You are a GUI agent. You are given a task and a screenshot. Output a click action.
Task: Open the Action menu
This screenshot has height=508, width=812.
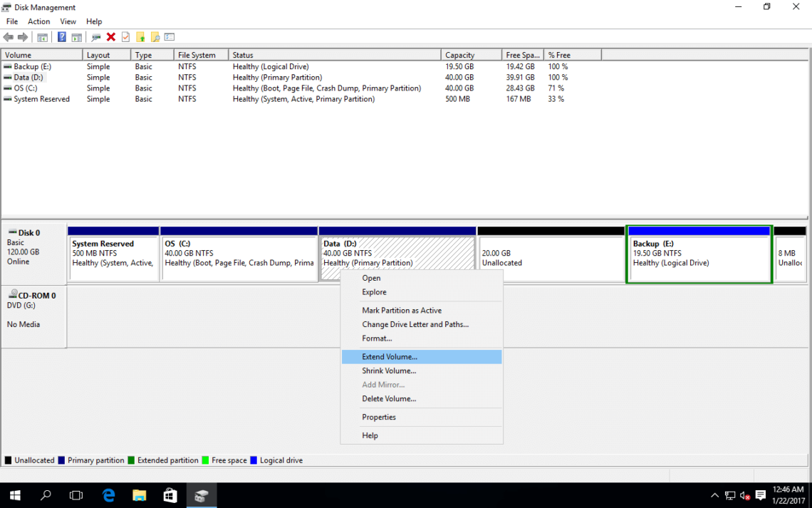point(38,21)
